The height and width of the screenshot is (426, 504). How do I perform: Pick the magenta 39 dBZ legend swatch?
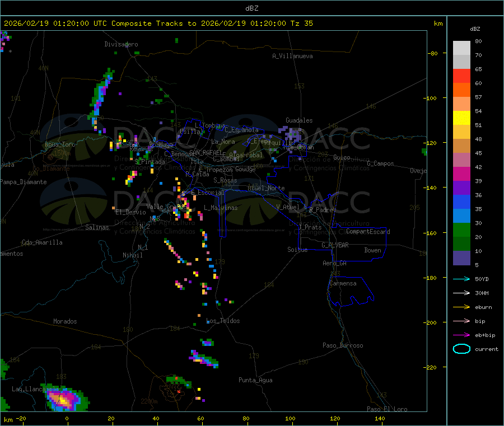click(461, 174)
